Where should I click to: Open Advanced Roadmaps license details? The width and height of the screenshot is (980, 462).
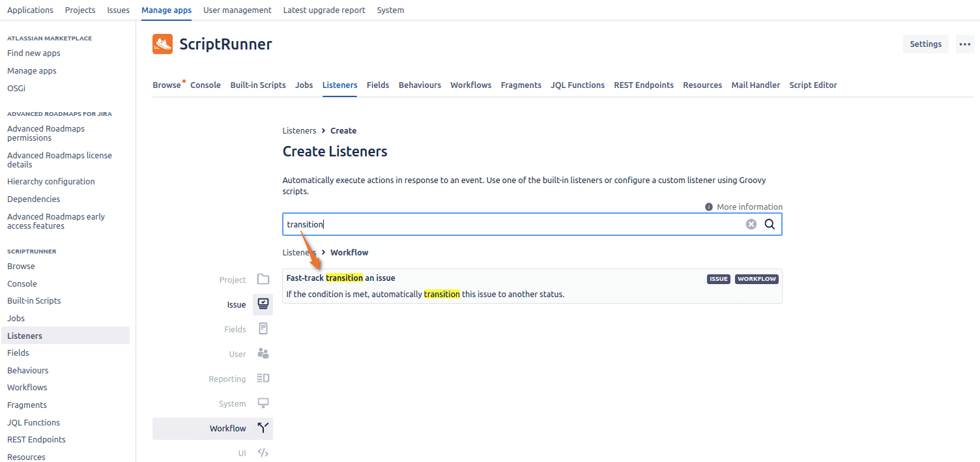(59, 160)
